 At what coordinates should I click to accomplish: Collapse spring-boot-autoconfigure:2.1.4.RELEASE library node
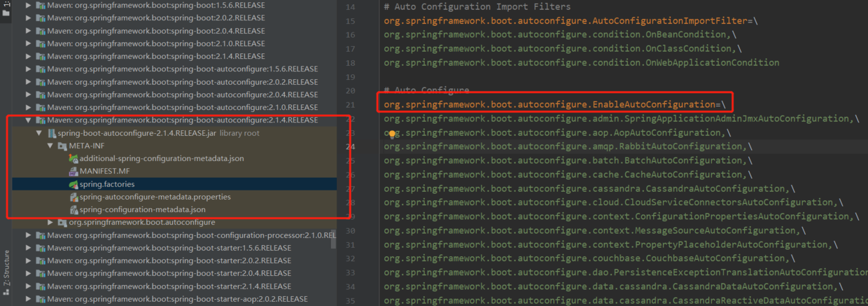point(29,120)
